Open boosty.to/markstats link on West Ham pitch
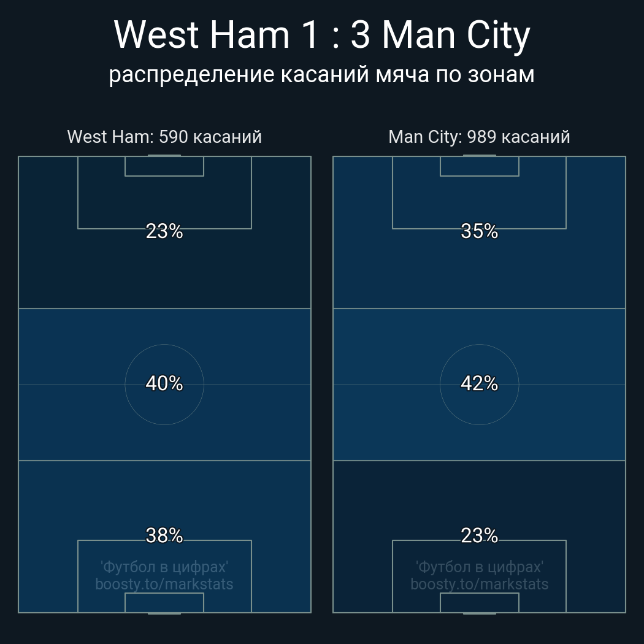644x644 pixels. [164, 584]
